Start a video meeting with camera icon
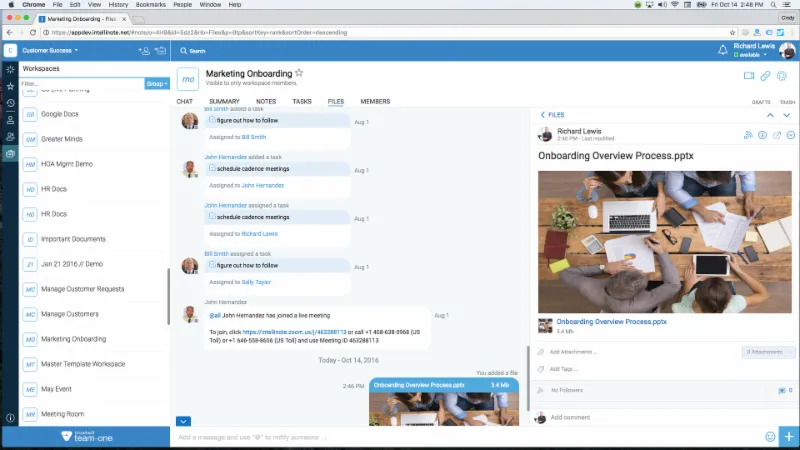This screenshot has width=800, height=450. point(748,76)
